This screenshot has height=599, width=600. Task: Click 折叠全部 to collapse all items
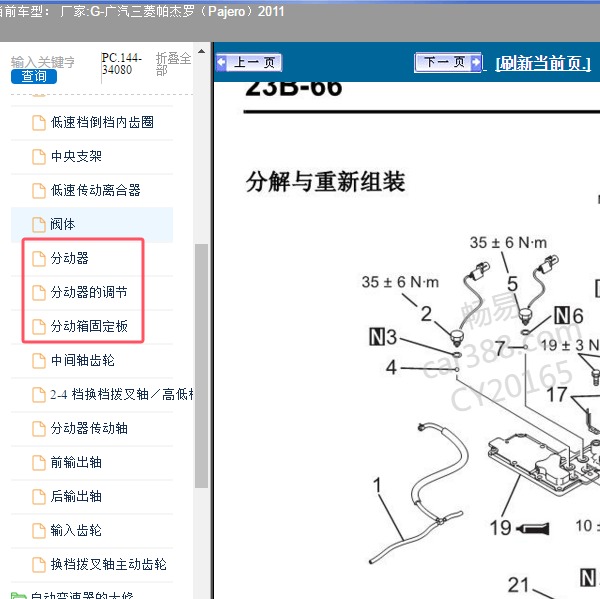tap(173, 64)
